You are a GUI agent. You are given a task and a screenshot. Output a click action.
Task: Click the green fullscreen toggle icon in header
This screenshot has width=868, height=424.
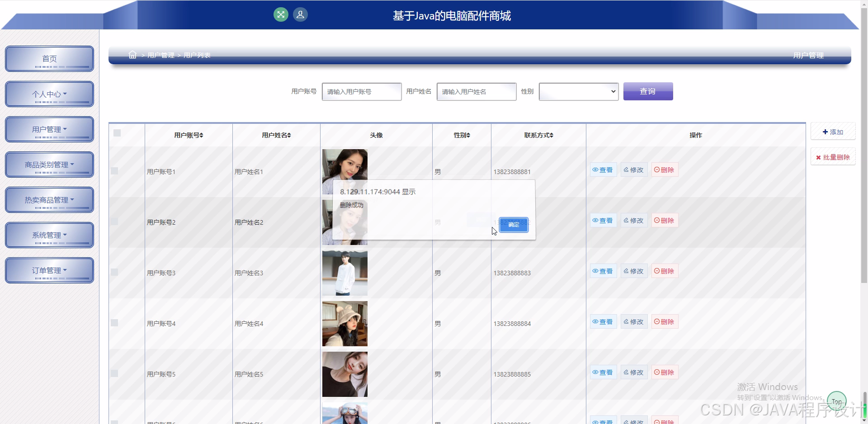(281, 14)
